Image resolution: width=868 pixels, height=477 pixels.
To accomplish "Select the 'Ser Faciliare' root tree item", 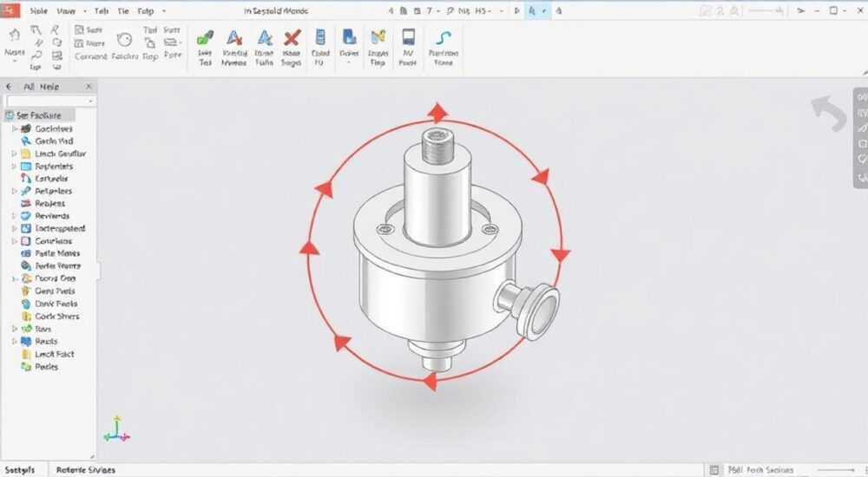I will point(40,115).
